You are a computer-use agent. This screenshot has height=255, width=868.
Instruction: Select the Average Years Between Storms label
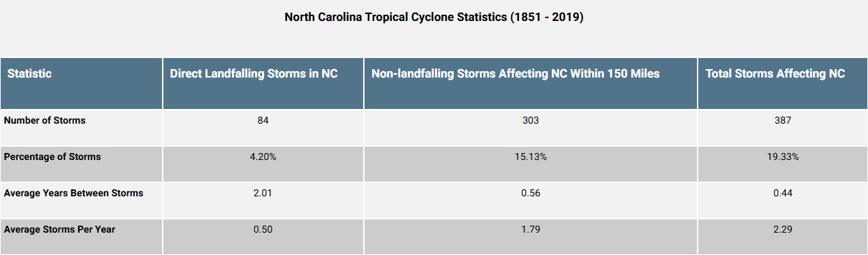point(73,193)
